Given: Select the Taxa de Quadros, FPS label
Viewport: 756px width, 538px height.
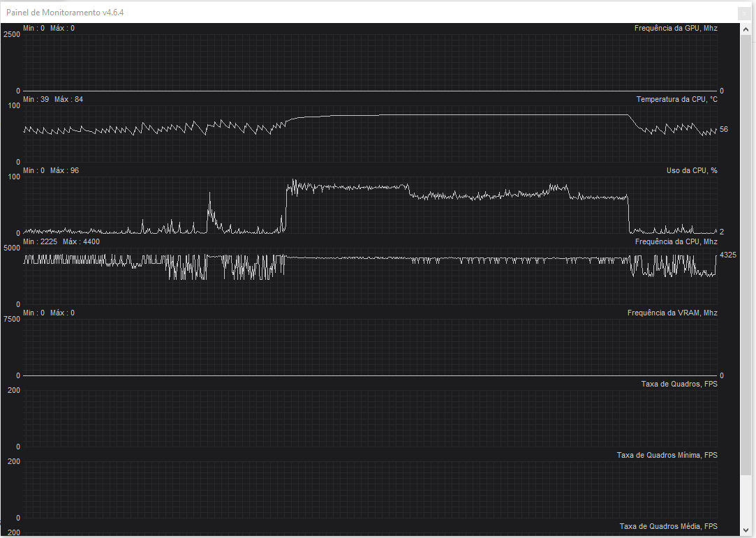Looking at the screenshot, I should pos(679,384).
